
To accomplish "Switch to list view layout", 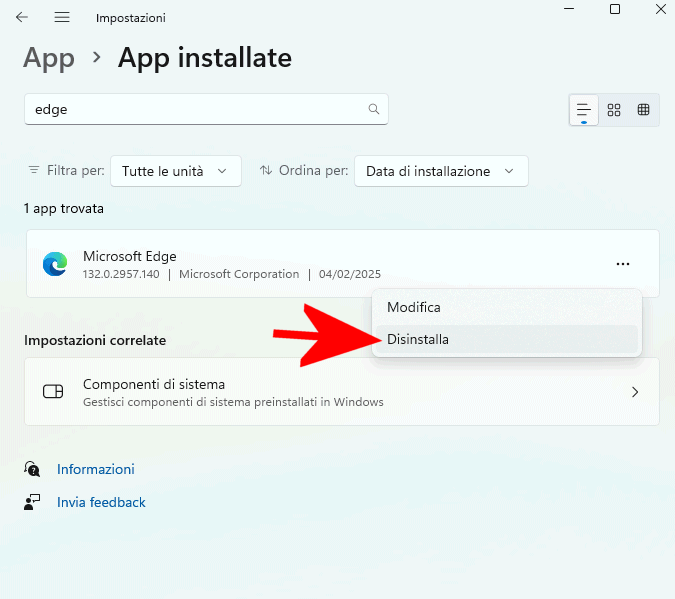I will pyautogui.click(x=584, y=110).
